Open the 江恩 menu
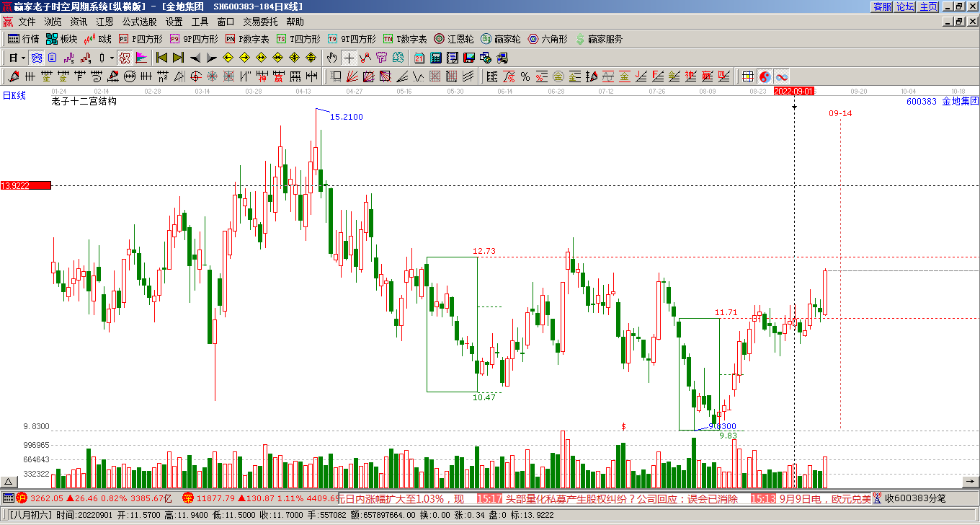The width and height of the screenshot is (980, 525). point(104,22)
